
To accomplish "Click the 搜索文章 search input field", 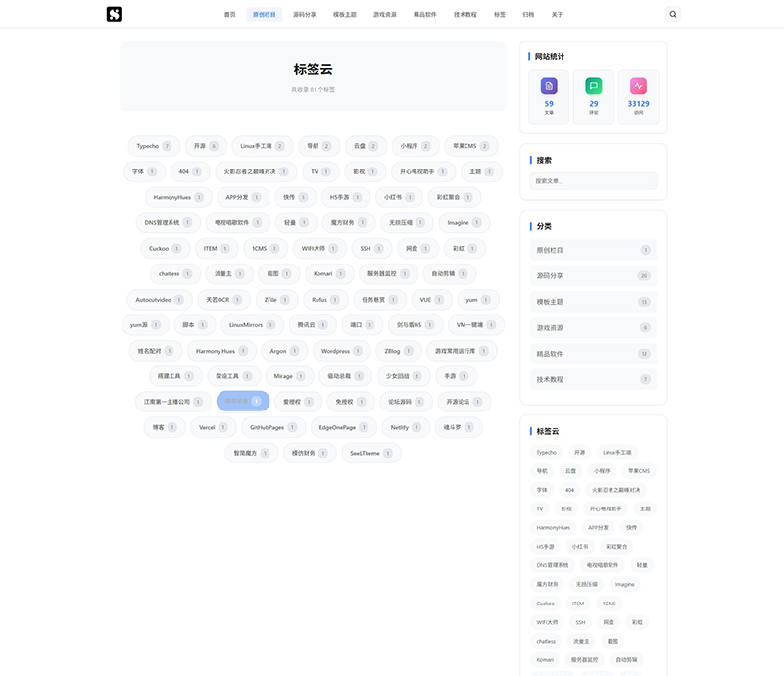I will coord(592,181).
